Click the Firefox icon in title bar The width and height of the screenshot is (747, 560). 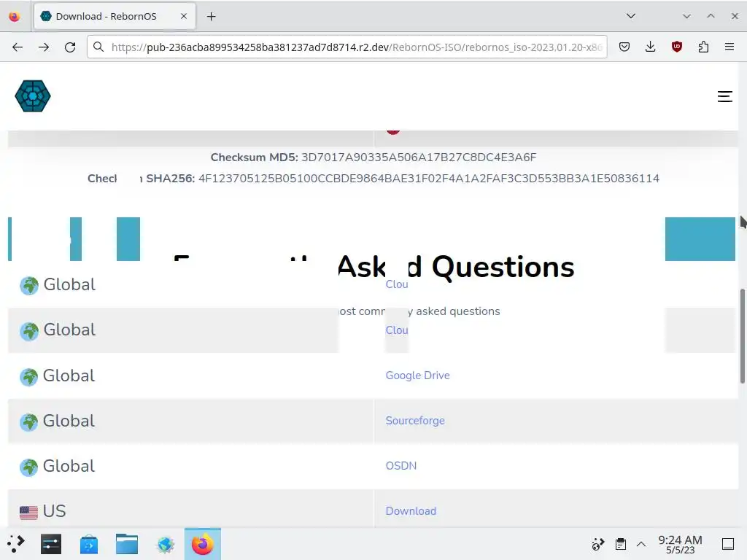(15, 16)
